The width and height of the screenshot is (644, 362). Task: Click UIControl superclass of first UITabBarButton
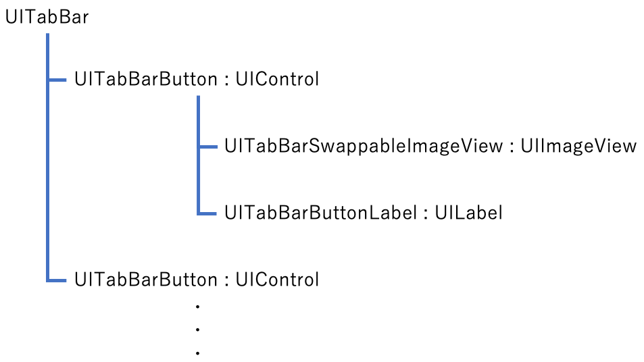pyautogui.click(x=277, y=80)
